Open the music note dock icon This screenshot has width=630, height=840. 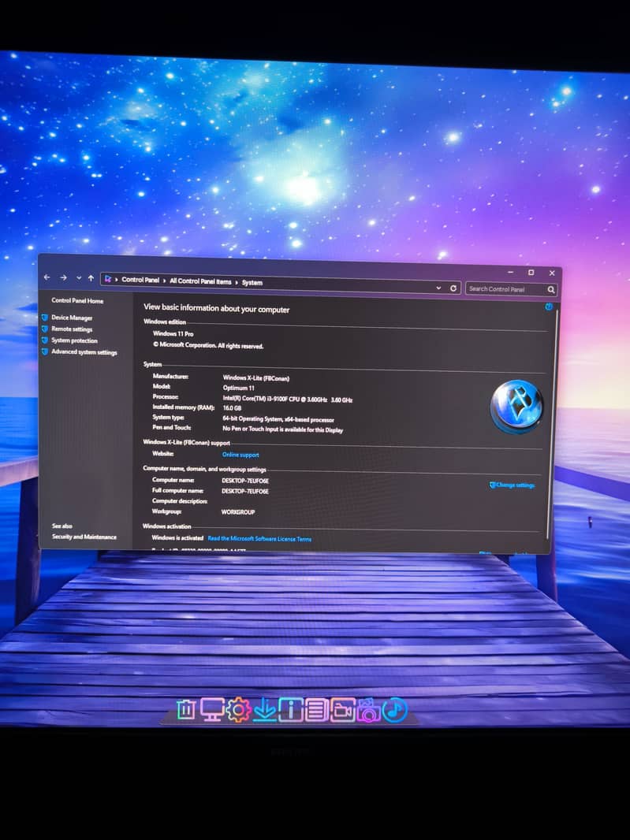(x=394, y=710)
